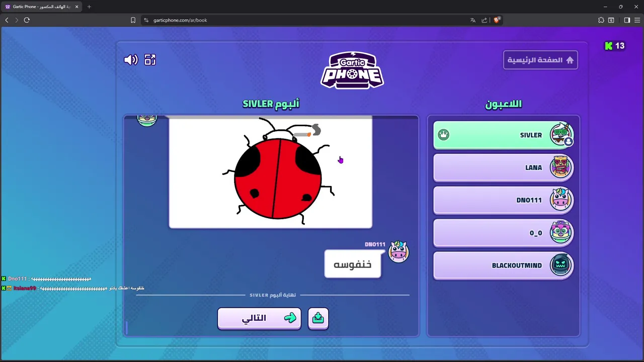Toggle the browser sidebar panel
Viewport: 644px width, 362px height.
click(x=627, y=20)
